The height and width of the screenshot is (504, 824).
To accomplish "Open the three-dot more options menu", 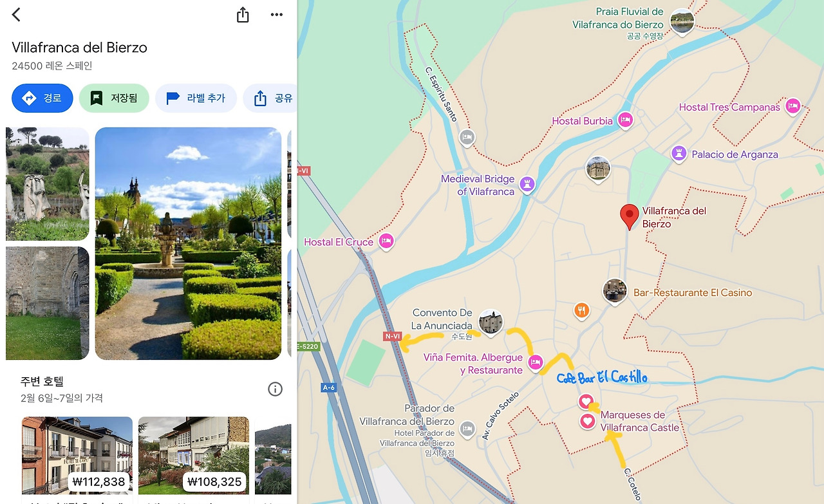I will (277, 15).
